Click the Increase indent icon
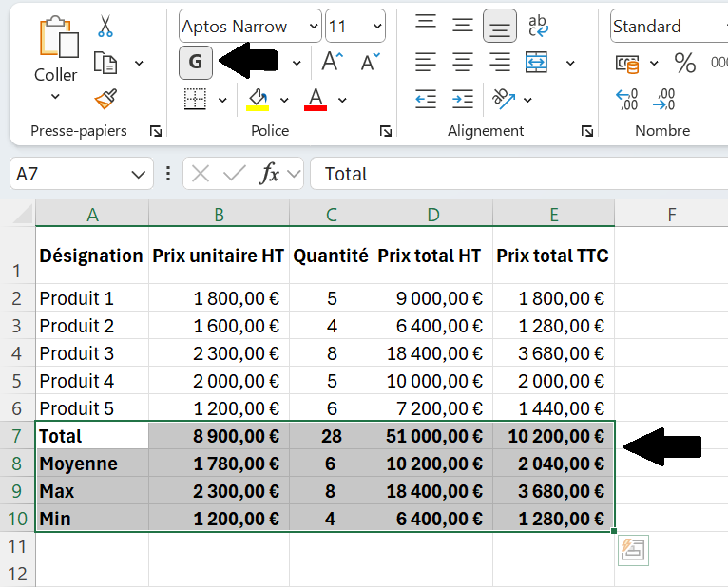 click(463, 99)
